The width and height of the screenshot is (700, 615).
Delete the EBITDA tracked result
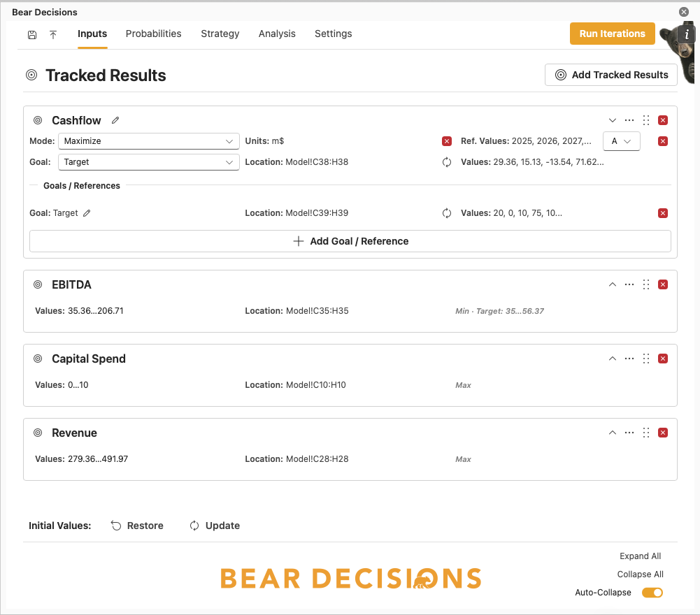coord(663,284)
